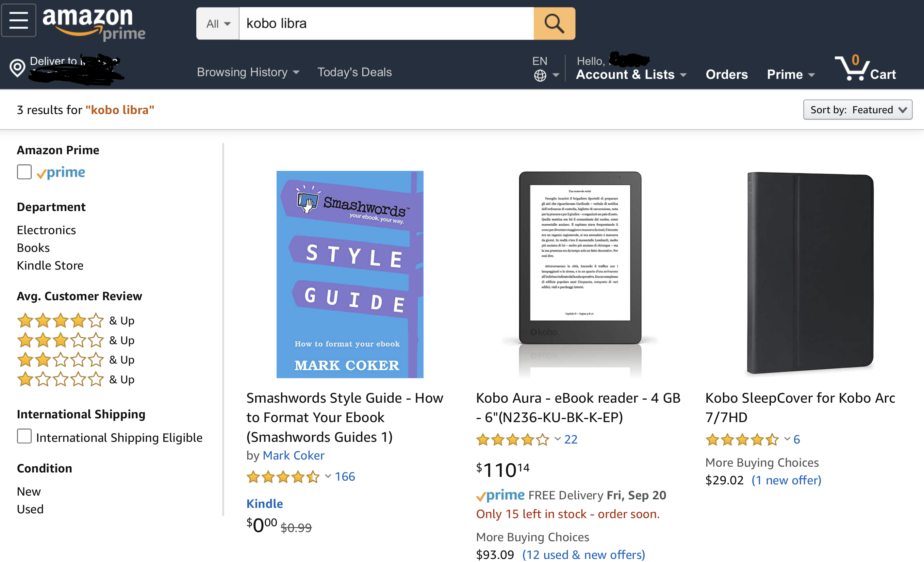The height and width of the screenshot is (562, 924).
Task: Open Today's Deals page
Action: (354, 72)
